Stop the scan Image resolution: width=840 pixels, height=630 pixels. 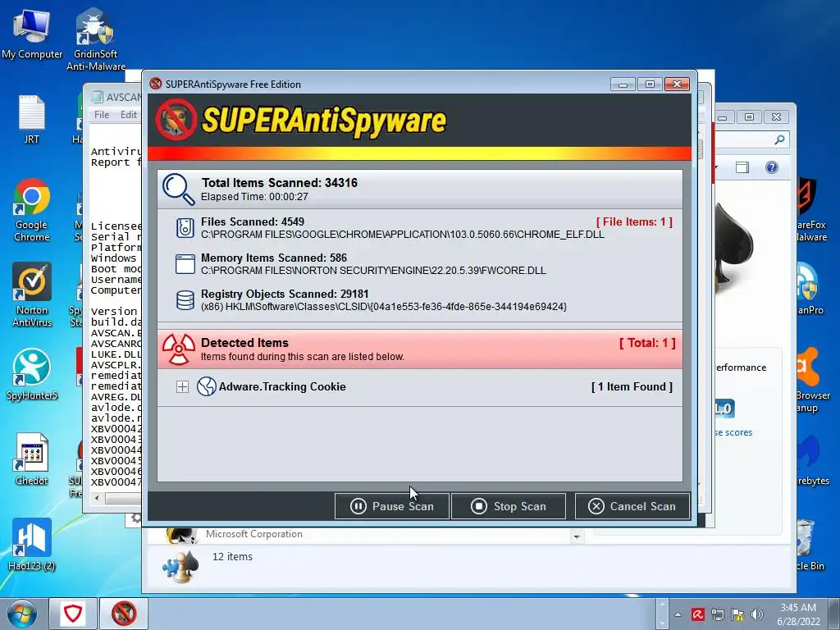(509, 506)
